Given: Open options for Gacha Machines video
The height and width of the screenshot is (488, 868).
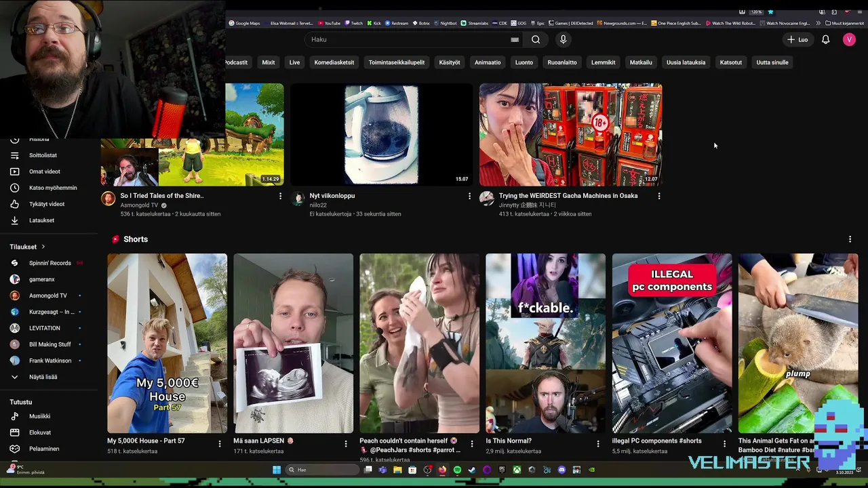Looking at the screenshot, I should 658,196.
